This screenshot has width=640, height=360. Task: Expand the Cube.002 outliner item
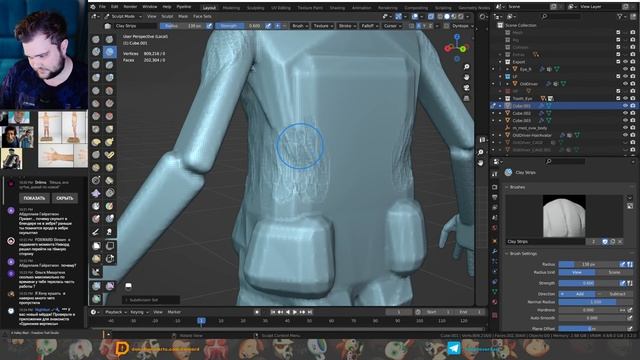coord(500,113)
